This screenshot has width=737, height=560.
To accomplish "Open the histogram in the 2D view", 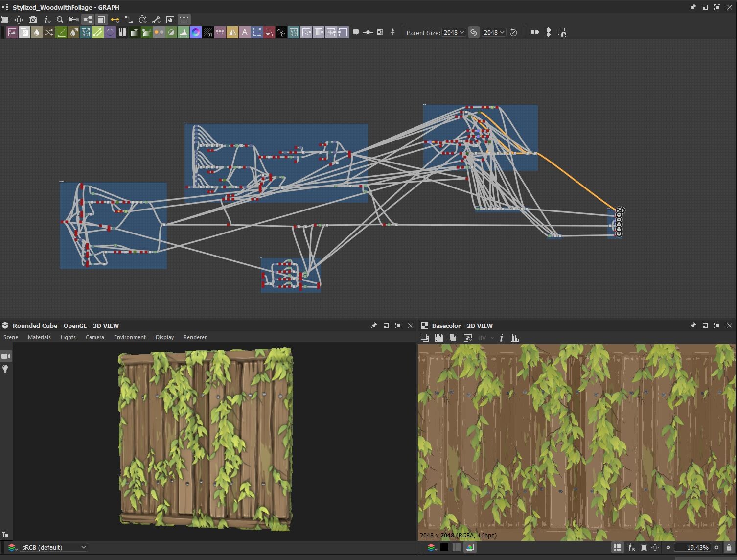I will coord(514,338).
